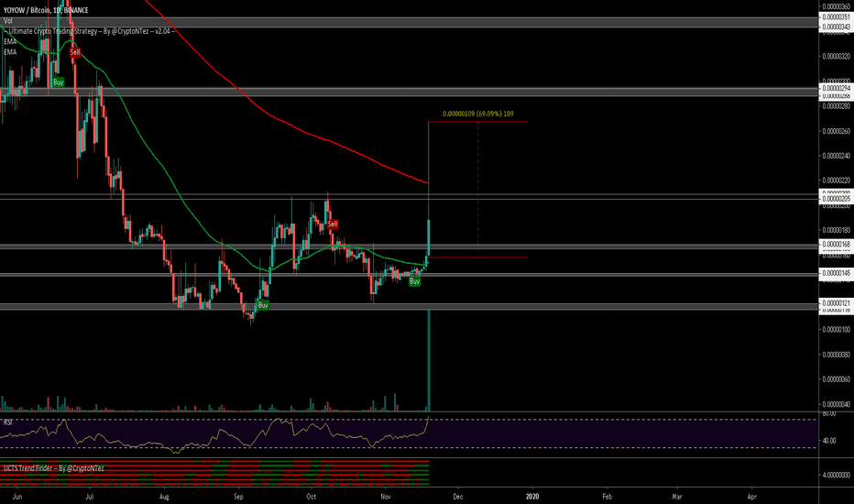The width and height of the screenshot is (854, 504).
Task: Click the Ultimate Crypto Trading Strategy label
Action: [x=90, y=31]
